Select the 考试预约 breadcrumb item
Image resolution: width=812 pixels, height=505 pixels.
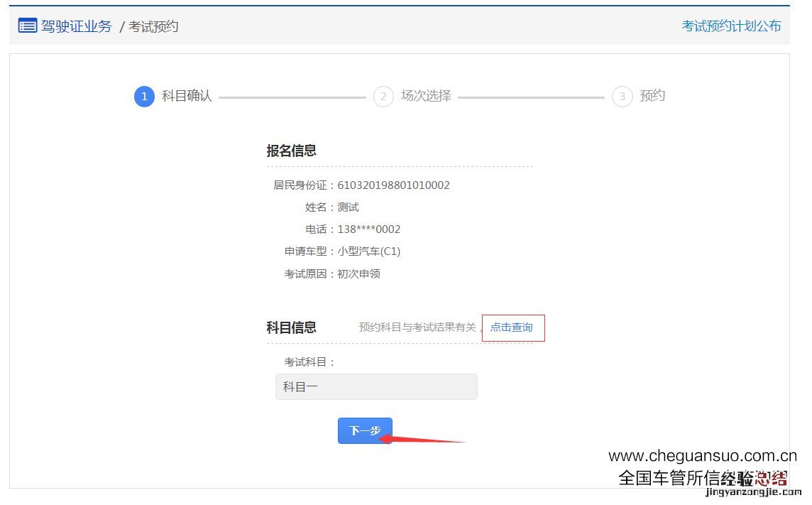[x=153, y=27]
